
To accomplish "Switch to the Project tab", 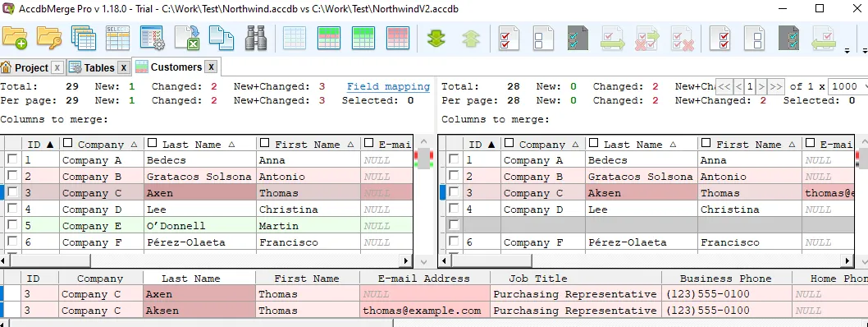I will [31, 67].
